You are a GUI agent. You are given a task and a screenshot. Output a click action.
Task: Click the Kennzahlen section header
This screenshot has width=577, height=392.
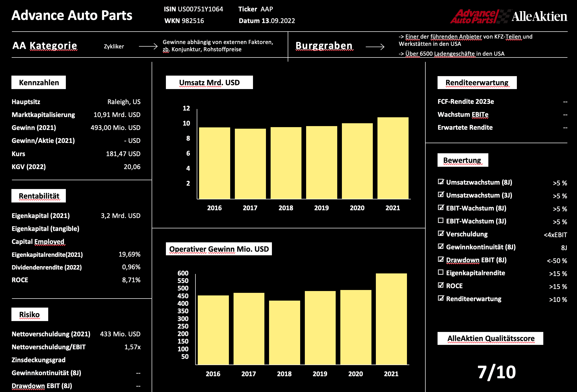click(39, 82)
